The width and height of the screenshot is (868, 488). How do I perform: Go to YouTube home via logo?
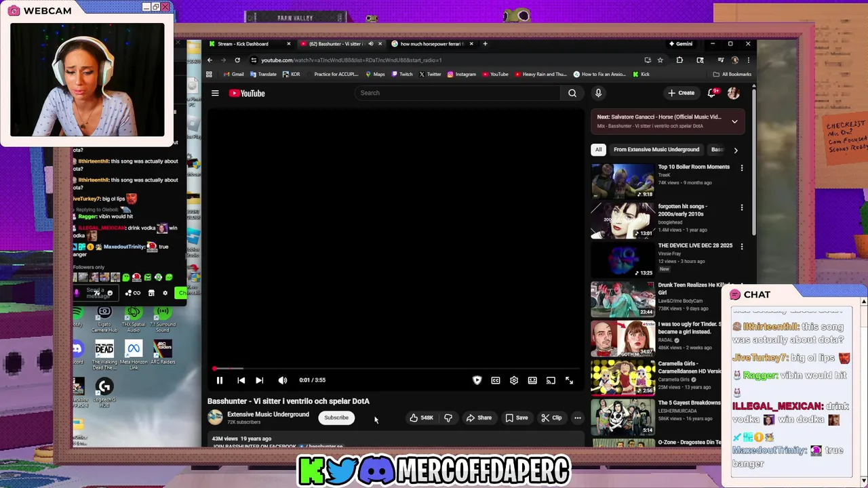247,94
